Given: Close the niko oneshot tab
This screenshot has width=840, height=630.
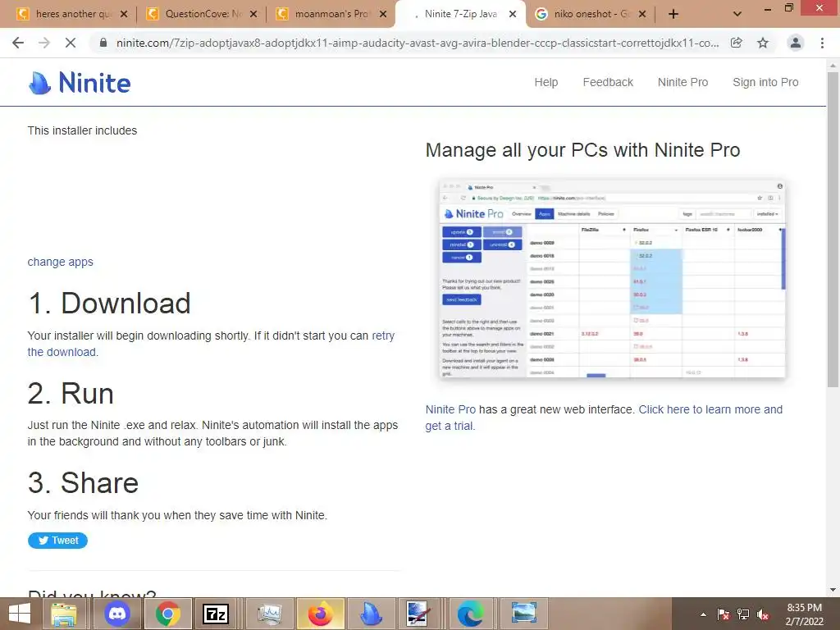Looking at the screenshot, I should click(642, 14).
